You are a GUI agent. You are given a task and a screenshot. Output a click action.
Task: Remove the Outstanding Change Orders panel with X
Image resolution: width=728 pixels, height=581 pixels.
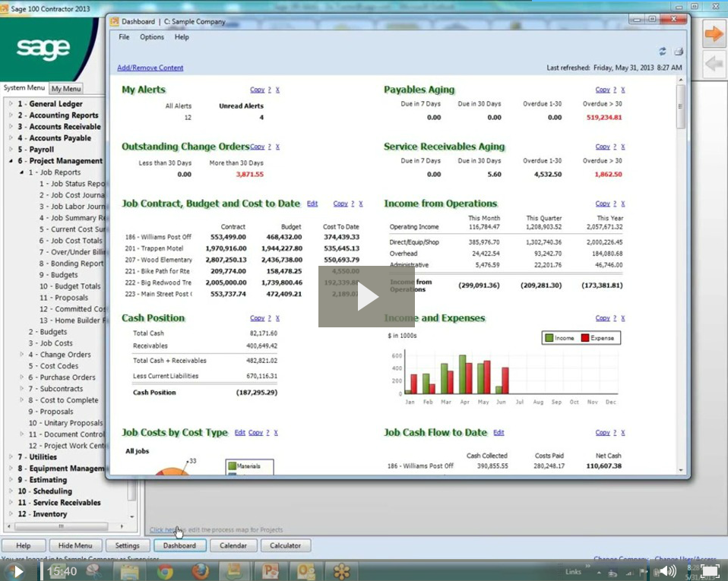point(277,147)
